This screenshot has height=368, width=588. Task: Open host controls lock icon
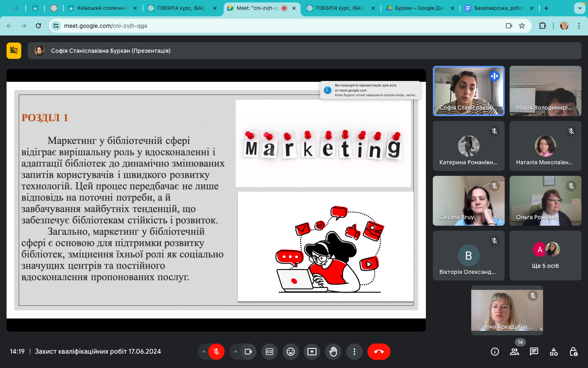coord(573,352)
